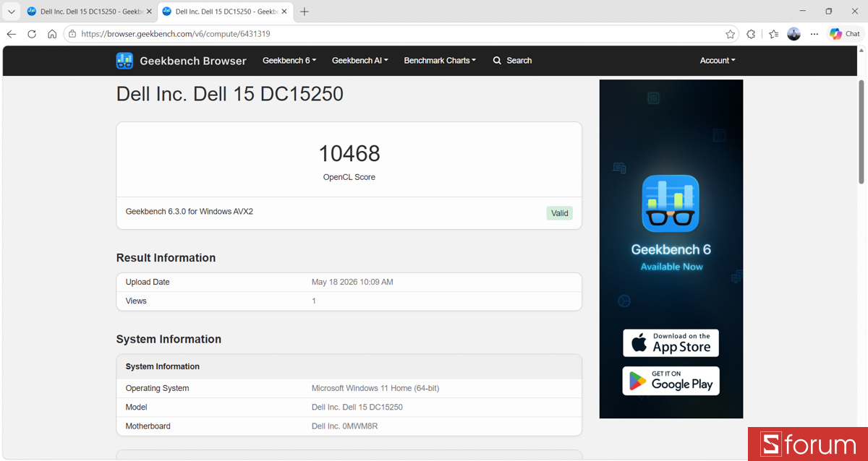Open browser settings and more menu
Viewport: 868px width, 461px height.
coord(814,34)
